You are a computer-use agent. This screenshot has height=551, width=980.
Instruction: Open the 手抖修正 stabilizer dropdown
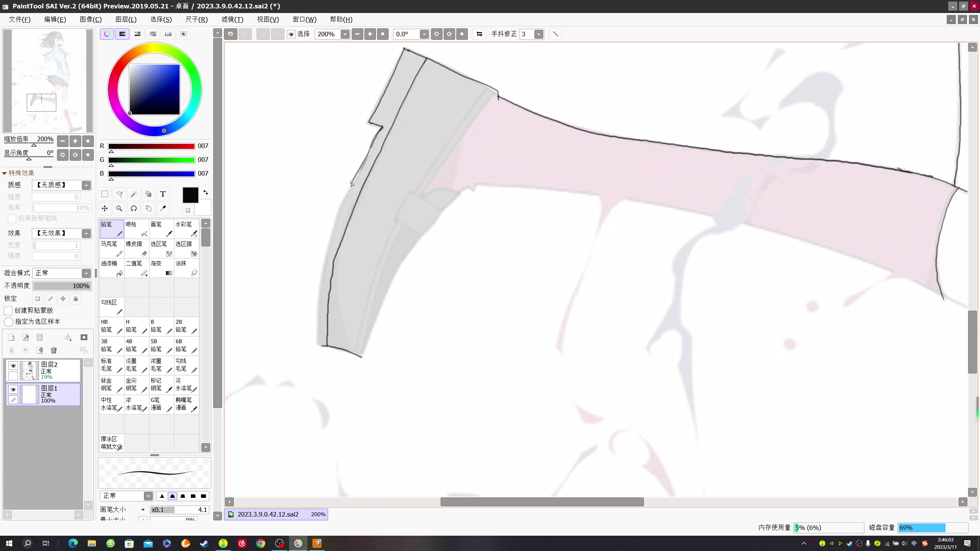coord(539,34)
